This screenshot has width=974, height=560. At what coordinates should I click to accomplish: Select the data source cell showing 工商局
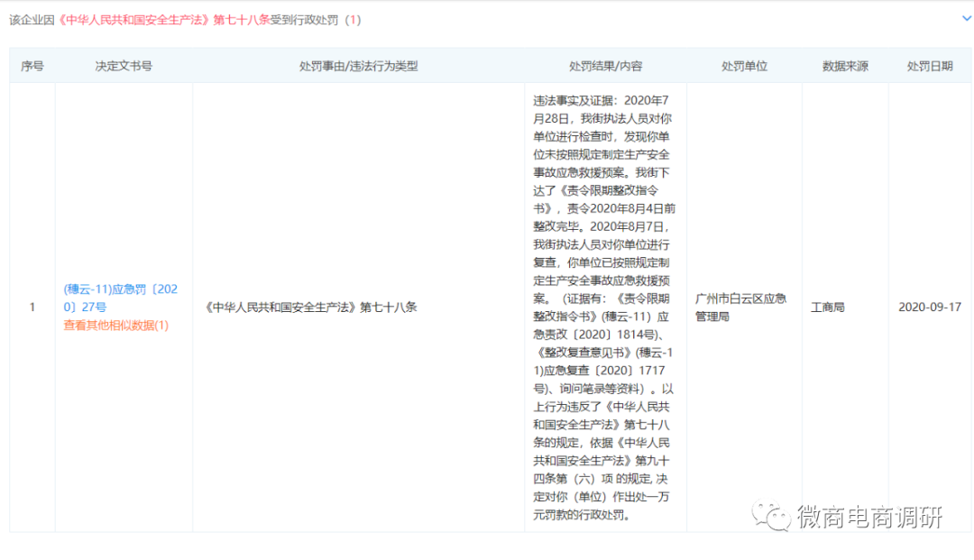(827, 307)
